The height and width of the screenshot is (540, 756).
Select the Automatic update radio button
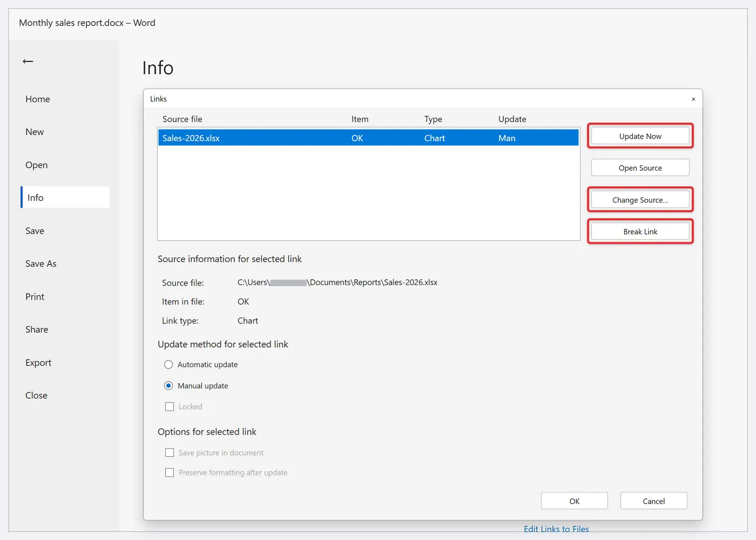(168, 364)
